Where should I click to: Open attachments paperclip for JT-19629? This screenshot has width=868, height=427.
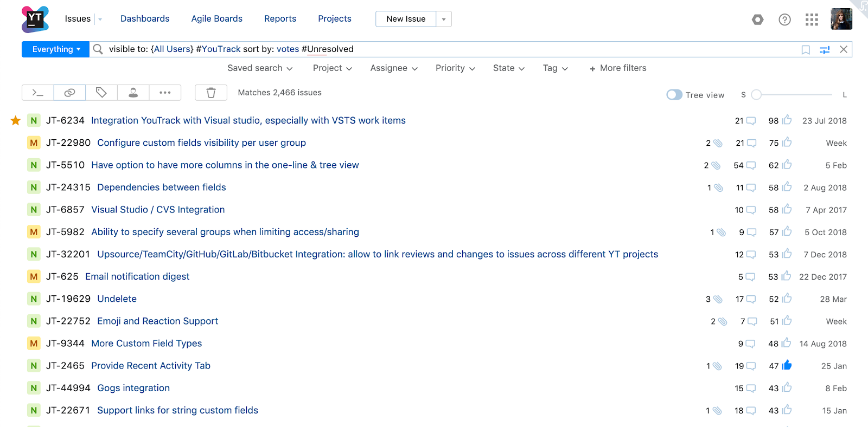[x=718, y=299]
